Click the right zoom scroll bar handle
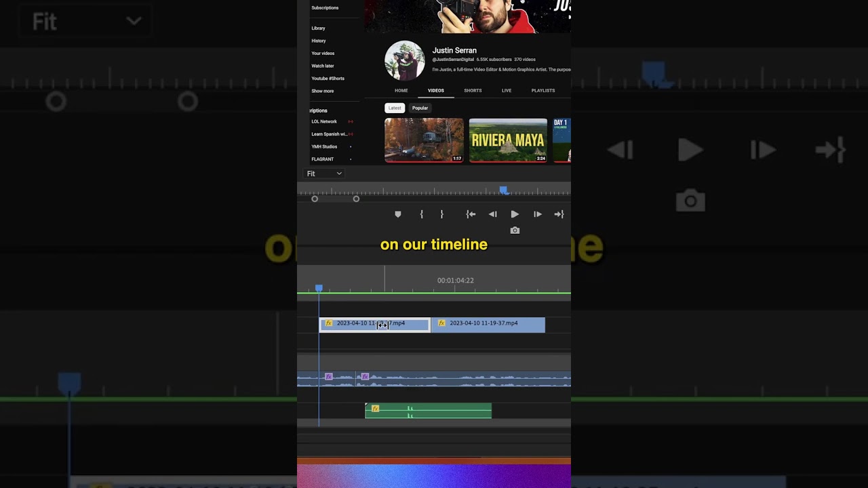 tap(356, 199)
